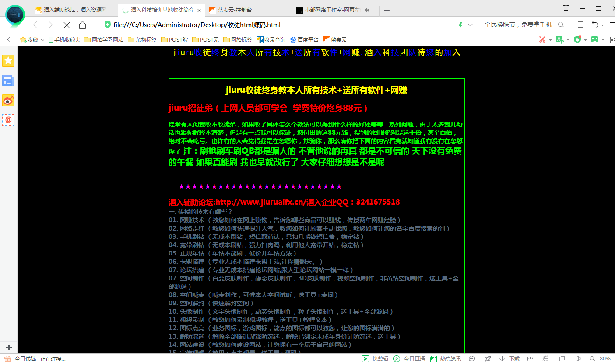615x364 pixels.
Task: Click the address bar URL field
Action: click(280, 25)
